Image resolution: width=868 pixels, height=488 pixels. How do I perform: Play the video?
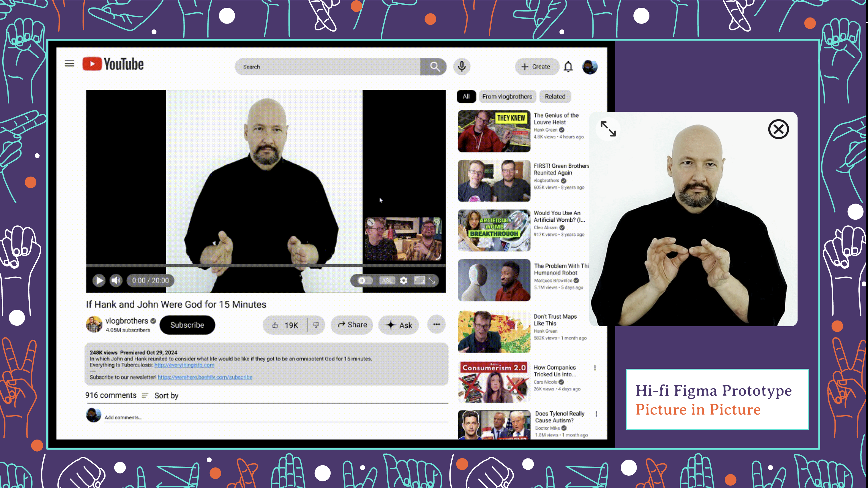[x=99, y=280]
